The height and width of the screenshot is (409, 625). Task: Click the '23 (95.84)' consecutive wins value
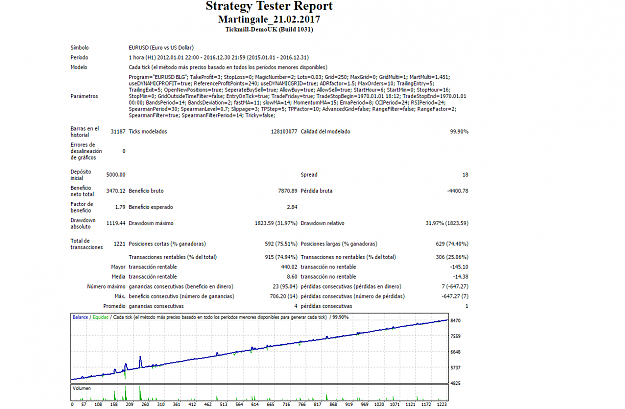click(x=285, y=287)
